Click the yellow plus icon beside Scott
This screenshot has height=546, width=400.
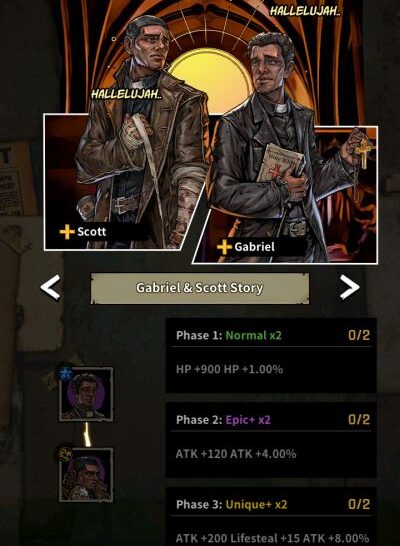coord(67,232)
